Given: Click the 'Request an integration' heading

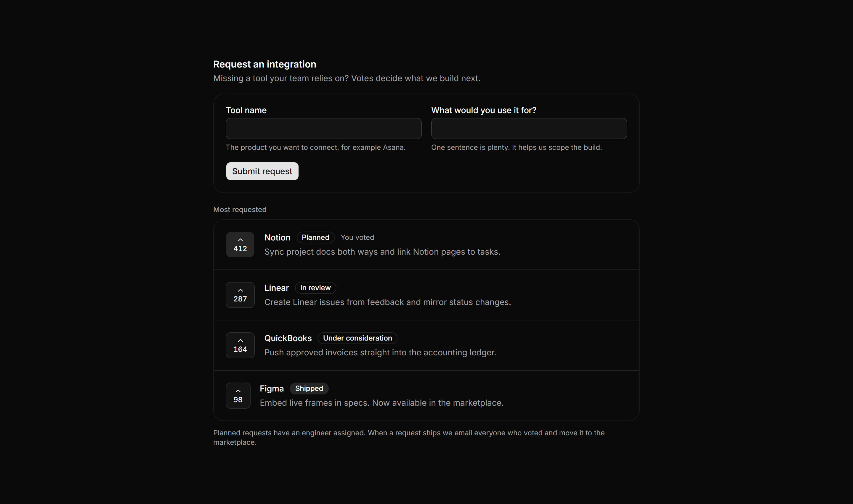Looking at the screenshot, I should 264,64.
